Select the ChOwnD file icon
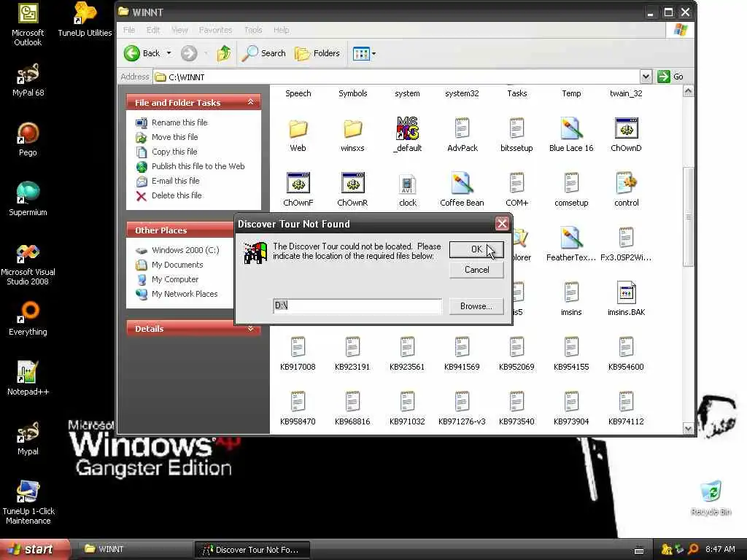 tap(626, 135)
